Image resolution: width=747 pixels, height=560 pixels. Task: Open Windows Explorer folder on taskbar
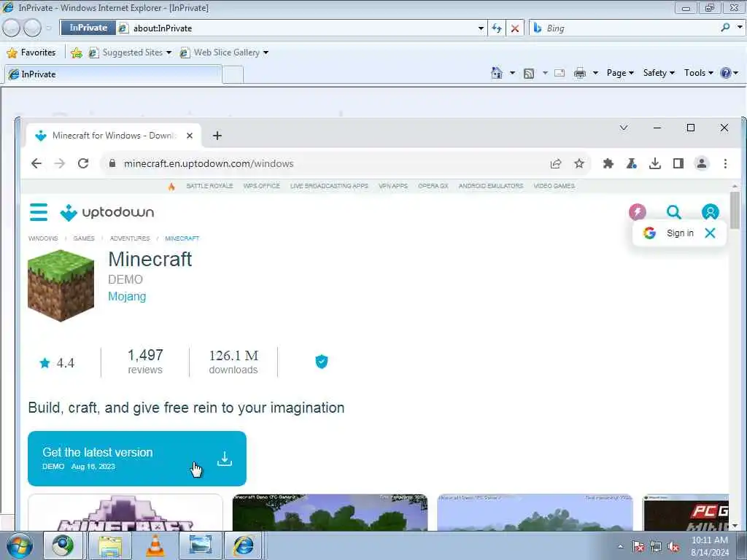click(111, 545)
